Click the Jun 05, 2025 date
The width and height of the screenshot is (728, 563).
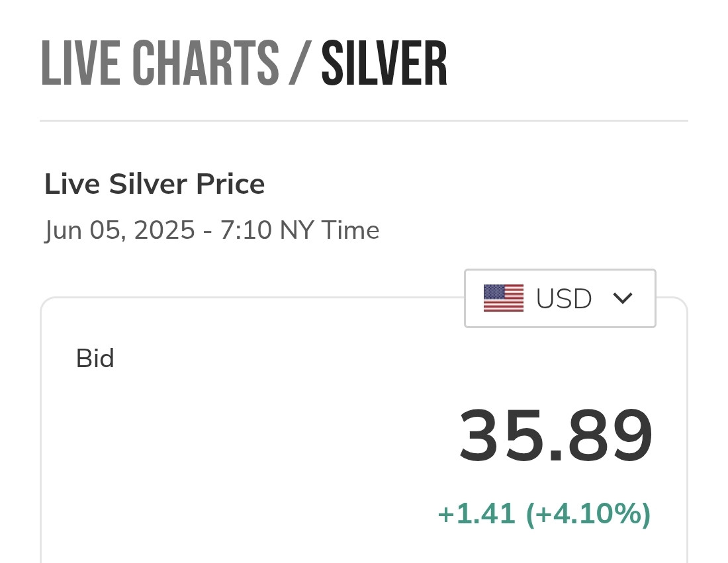pos(120,230)
